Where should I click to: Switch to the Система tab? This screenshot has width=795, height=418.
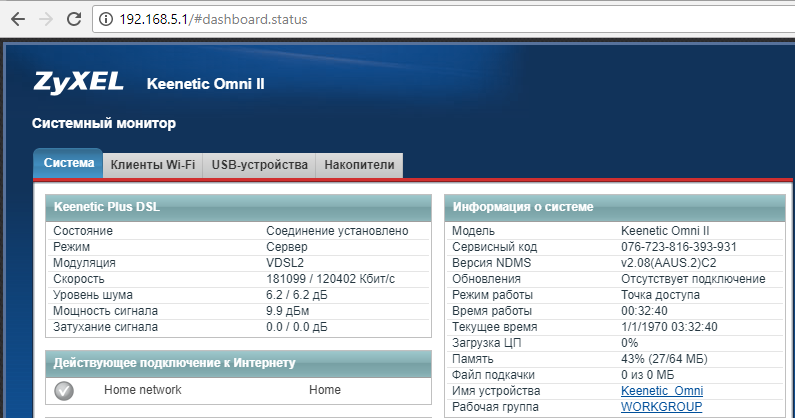point(68,164)
